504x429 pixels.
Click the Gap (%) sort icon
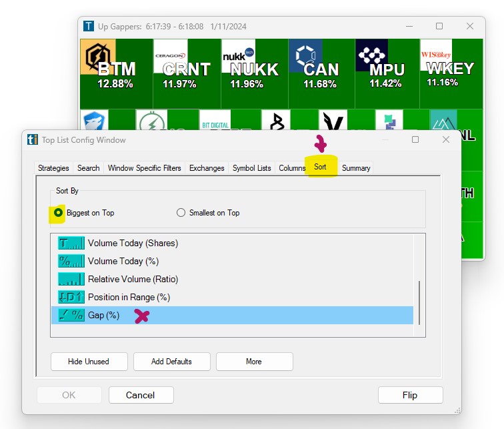coord(71,316)
